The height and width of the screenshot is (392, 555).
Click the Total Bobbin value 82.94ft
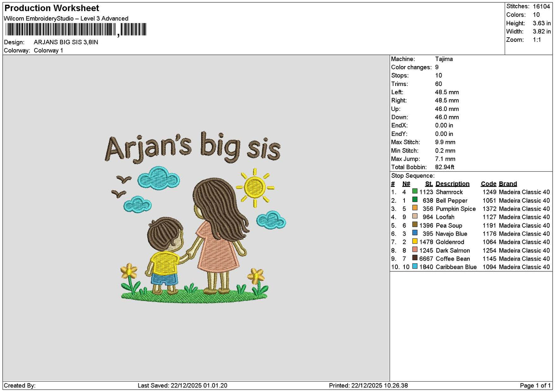click(x=445, y=167)
